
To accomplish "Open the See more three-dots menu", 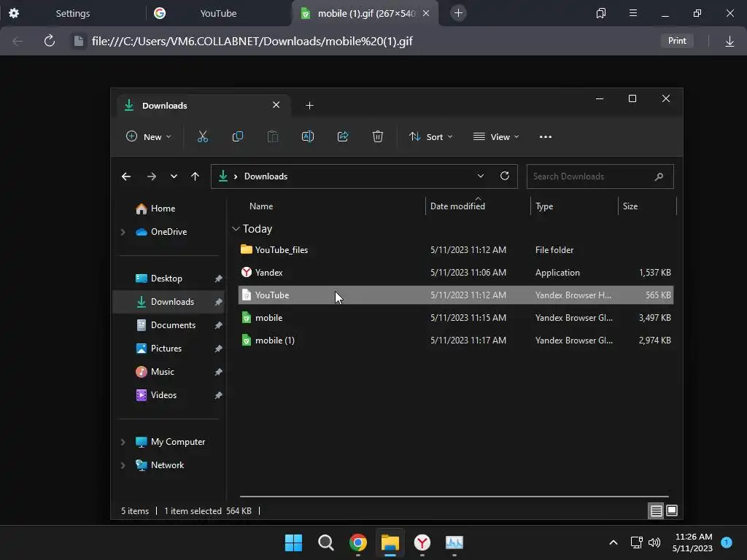I will (x=546, y=136).
